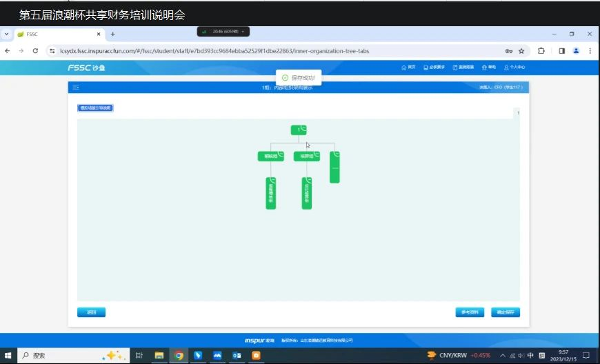
Task: Click the FSSC 沙盘 logo
Action: 86,68
